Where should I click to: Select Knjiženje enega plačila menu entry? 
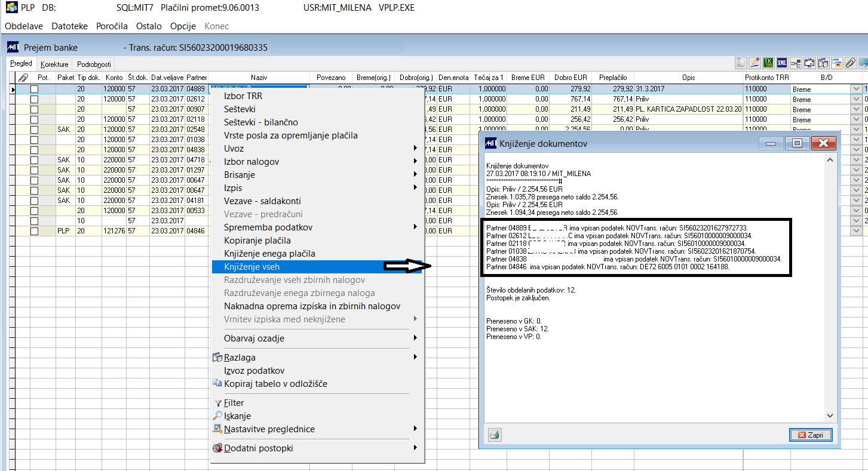(318, 253)
